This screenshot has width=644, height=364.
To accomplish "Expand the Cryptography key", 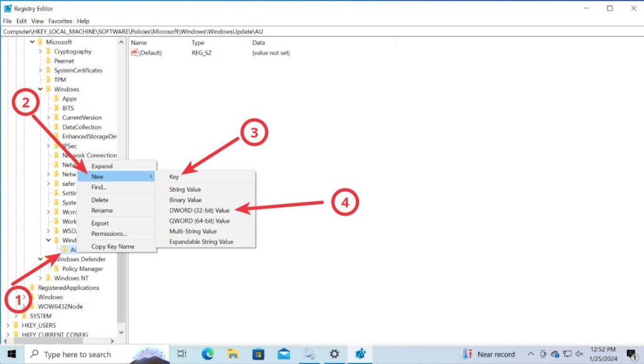I will click(x=40, y=52).
